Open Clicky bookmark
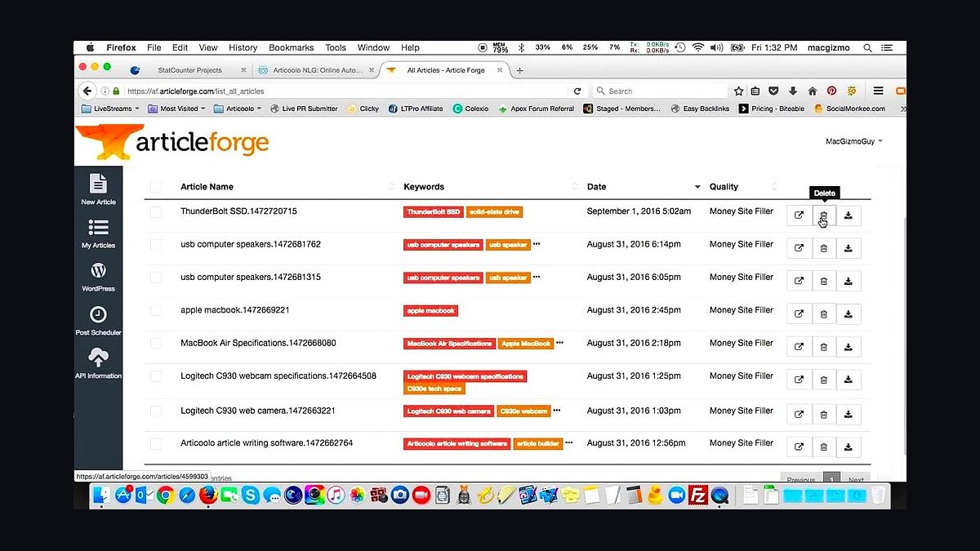The height and width of the screenshot is (551, 980). click(x=363, y=109)
